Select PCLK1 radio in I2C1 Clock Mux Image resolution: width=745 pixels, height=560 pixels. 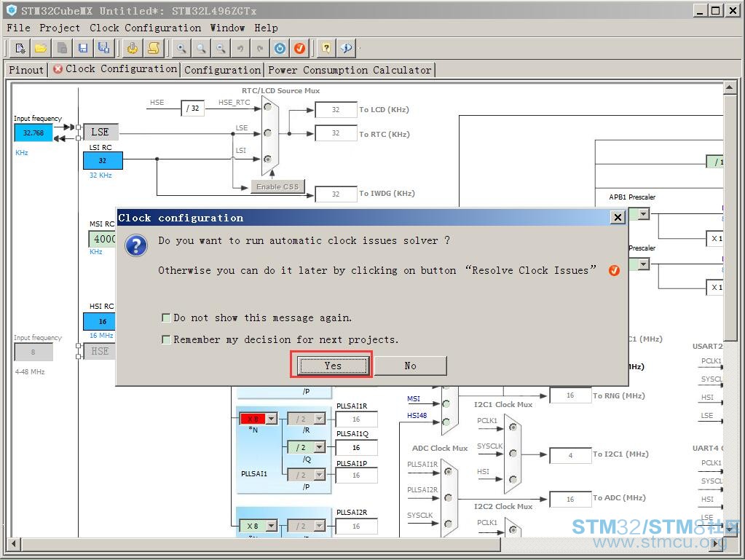[x=513, y=427]
